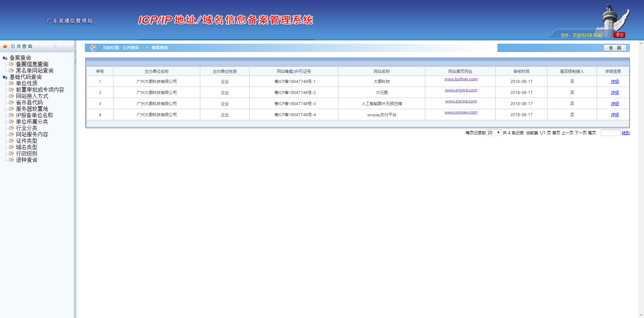
Task: Focus the page number input field
Action: [610, 133]
